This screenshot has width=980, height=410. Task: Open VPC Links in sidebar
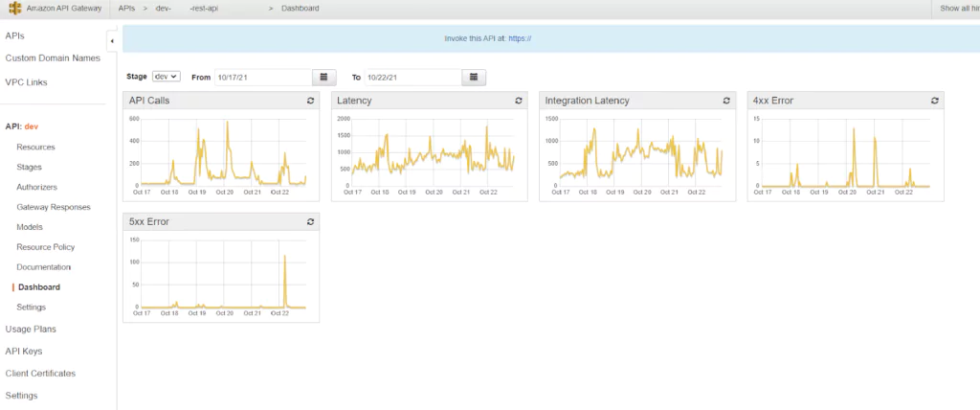click(x=26, y=82)
